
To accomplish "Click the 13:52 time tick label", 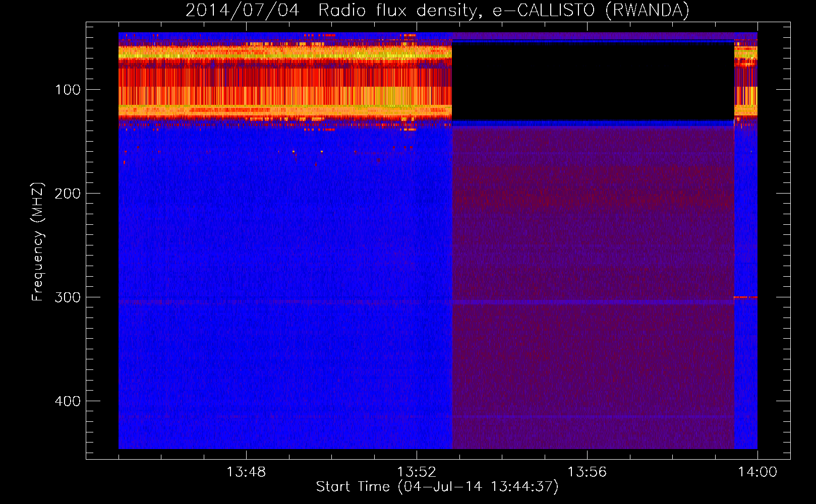I will coord(417,472).
